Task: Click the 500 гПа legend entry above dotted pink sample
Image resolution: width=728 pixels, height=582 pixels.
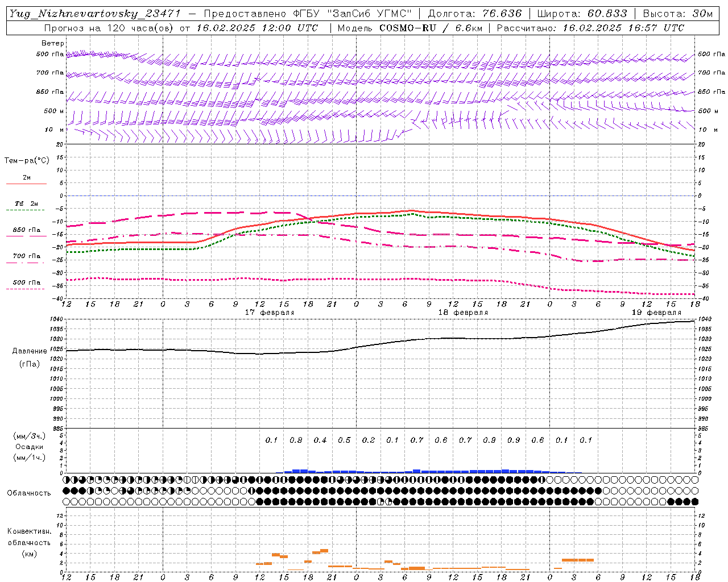Action: point(26,282)
